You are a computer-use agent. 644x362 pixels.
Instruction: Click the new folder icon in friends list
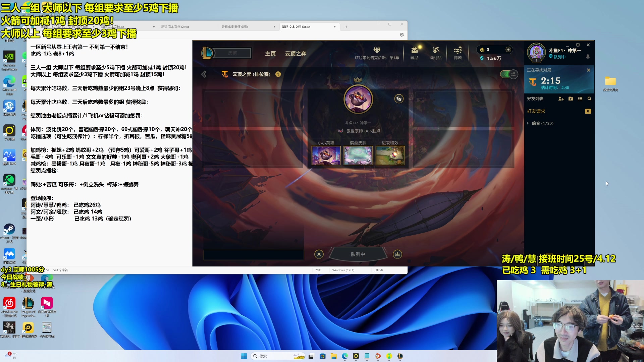(571, 99)
